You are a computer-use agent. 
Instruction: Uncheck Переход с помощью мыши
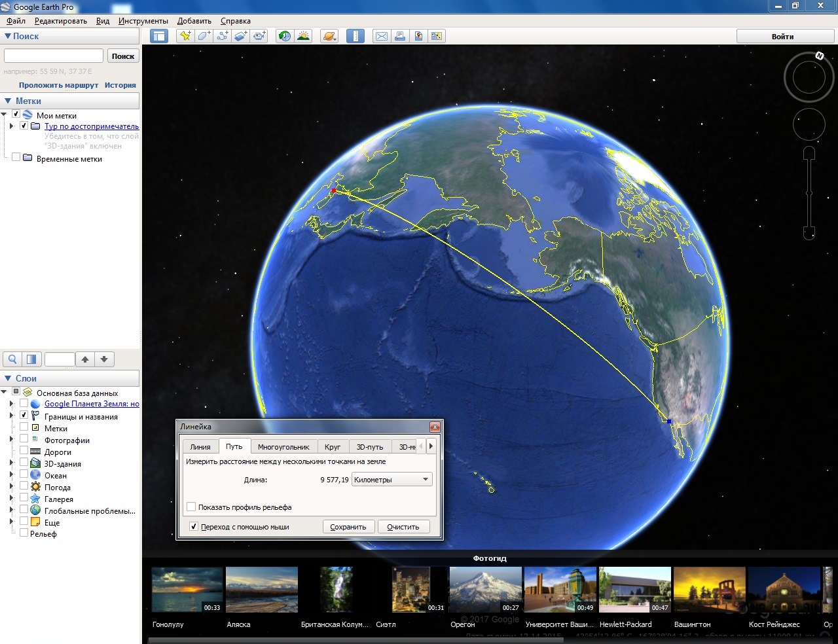point(193,526)
